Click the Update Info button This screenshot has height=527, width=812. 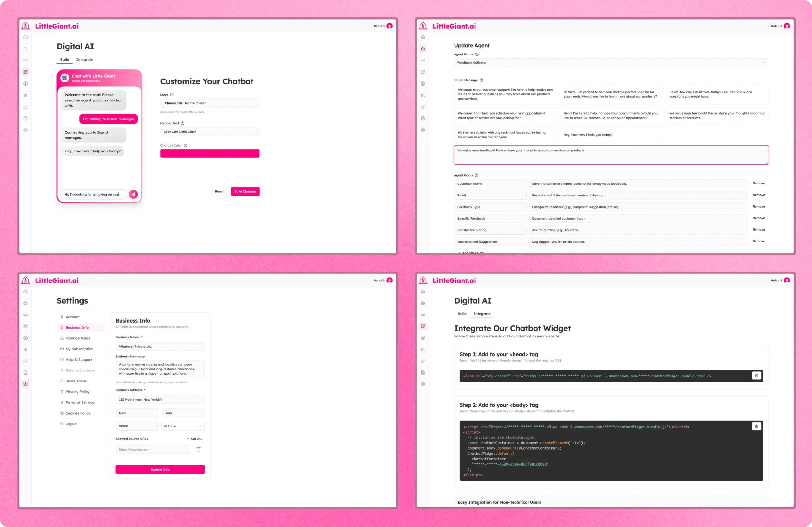coord(160,469)
